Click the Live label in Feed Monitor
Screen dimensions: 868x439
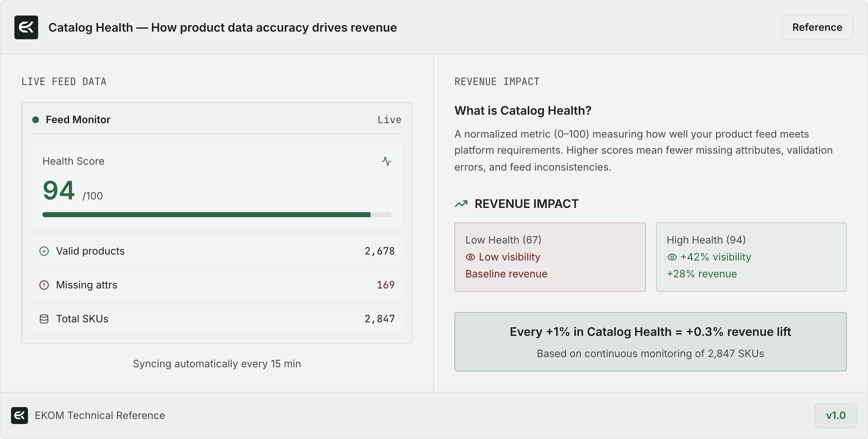[x=389, y=119]
